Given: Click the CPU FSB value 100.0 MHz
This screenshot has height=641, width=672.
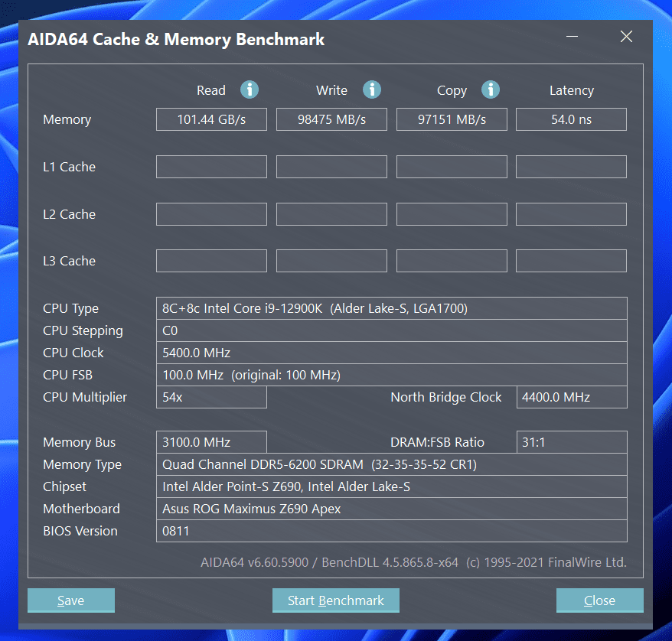Looking at the screenshot, I should click(392, 375).
